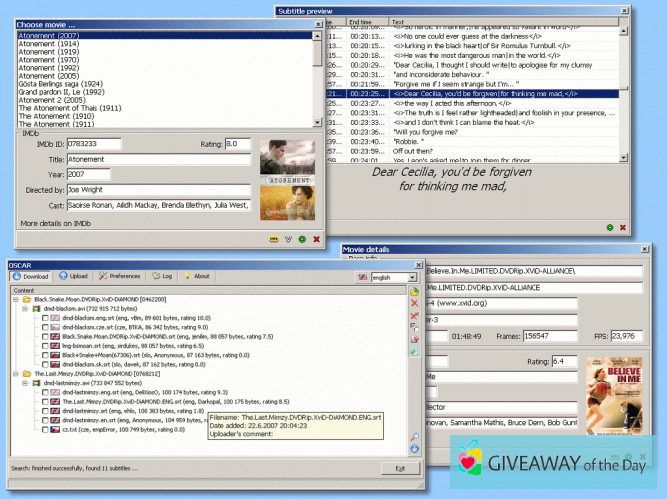Click the green OK icon in Subtitle preview
667x499 pixels.
(610, 228)
